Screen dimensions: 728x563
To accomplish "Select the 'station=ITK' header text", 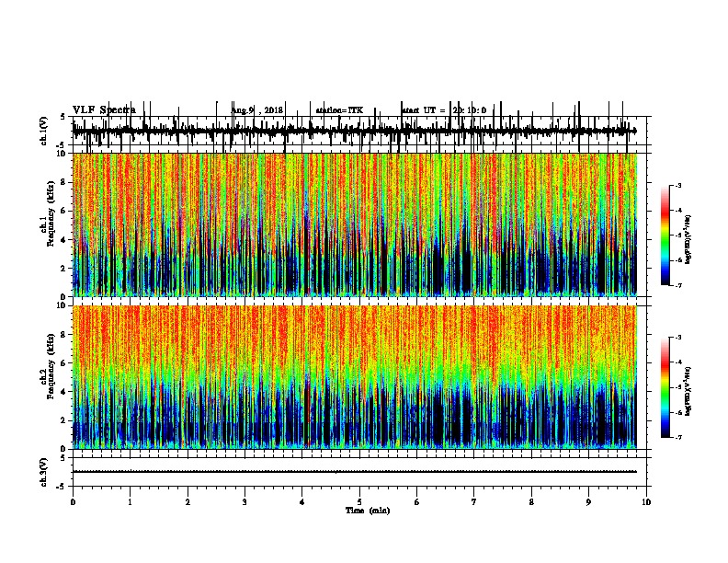I will point(339,110).
